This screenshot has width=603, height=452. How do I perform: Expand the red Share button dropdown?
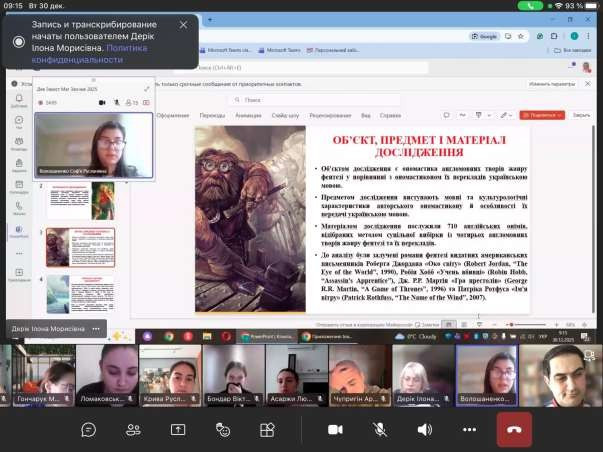562,115
